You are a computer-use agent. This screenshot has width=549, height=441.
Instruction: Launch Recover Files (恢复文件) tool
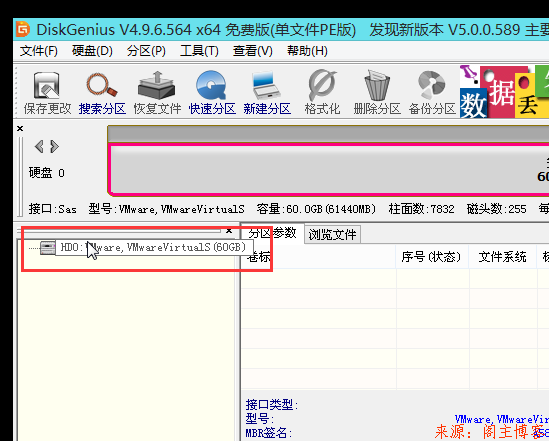[157, 93]
